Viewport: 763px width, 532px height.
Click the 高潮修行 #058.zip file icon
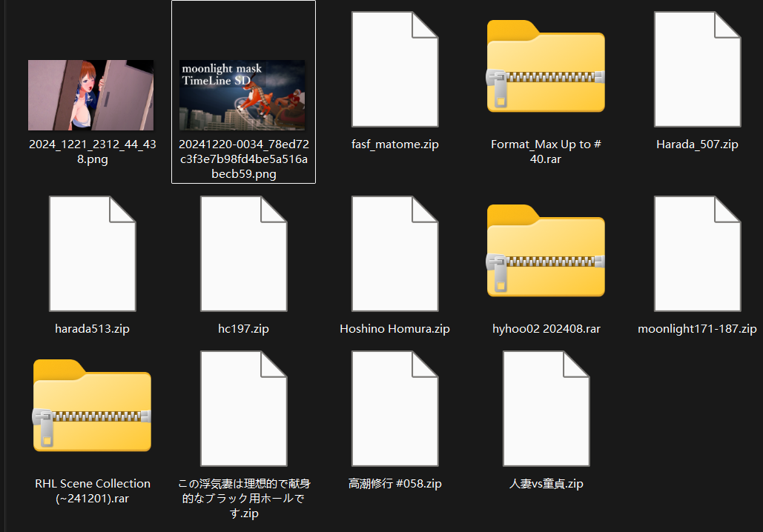394,408
